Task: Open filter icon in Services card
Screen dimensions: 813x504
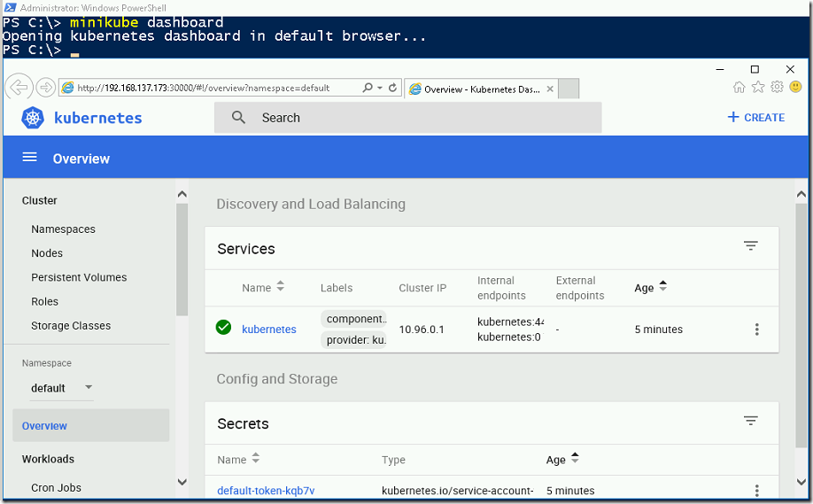Action: tap(751, 245)
